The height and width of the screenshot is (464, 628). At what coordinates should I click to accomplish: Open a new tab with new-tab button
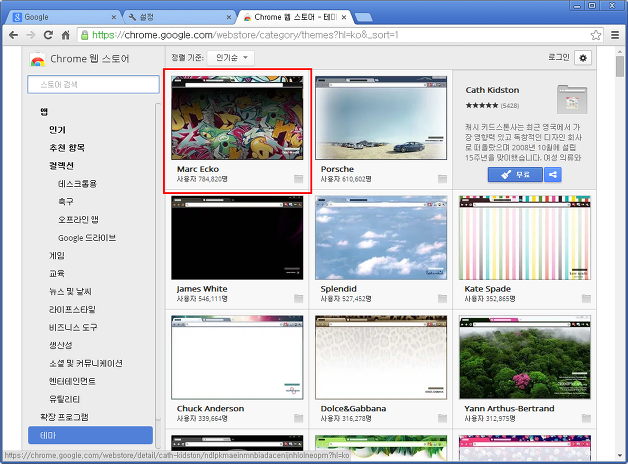click(364, 17)
